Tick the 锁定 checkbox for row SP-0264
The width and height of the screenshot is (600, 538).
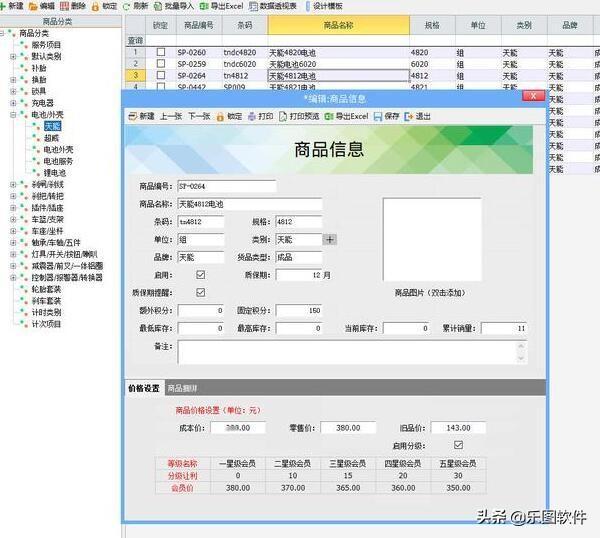(x=161, y=75)
